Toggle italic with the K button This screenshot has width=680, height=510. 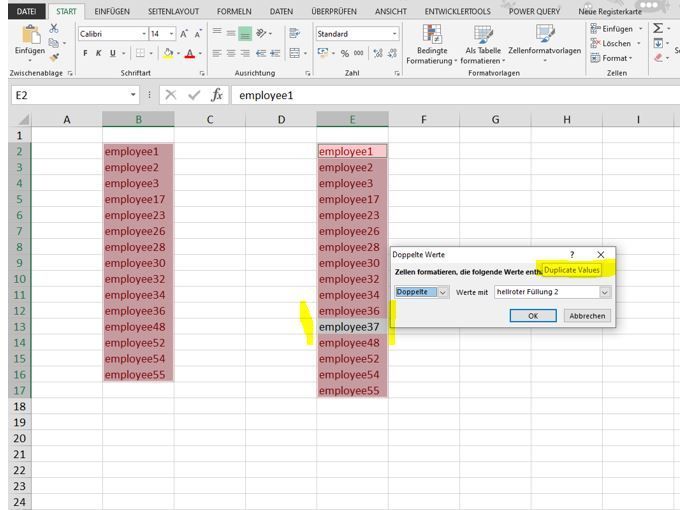[x=98, y=53]
